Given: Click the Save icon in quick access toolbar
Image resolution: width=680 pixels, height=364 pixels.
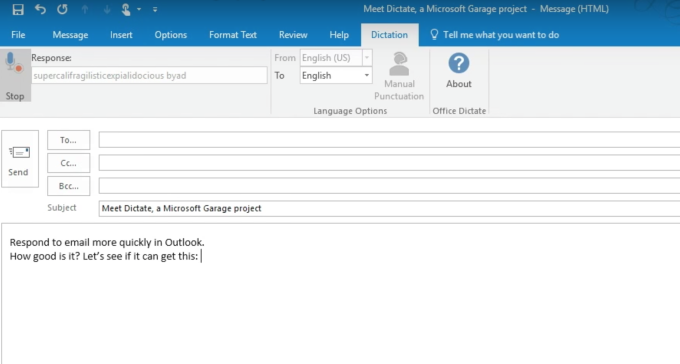Looking at the screenshot, I should 18,9.
